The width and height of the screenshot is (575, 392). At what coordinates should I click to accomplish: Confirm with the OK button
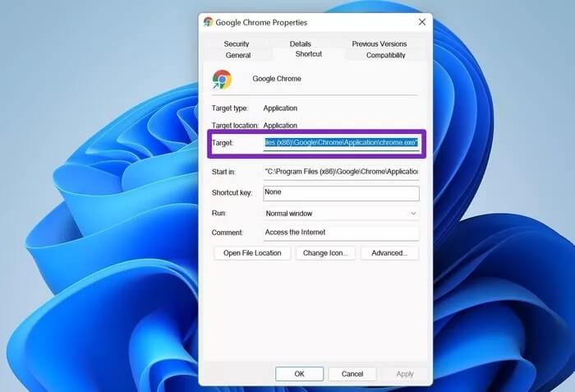point(299,374)
